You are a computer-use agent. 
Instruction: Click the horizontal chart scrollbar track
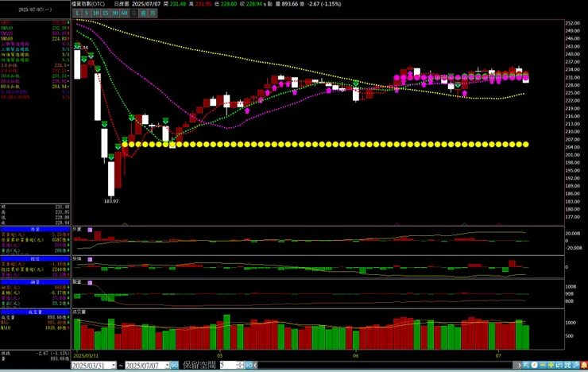[x=387, y=365]
